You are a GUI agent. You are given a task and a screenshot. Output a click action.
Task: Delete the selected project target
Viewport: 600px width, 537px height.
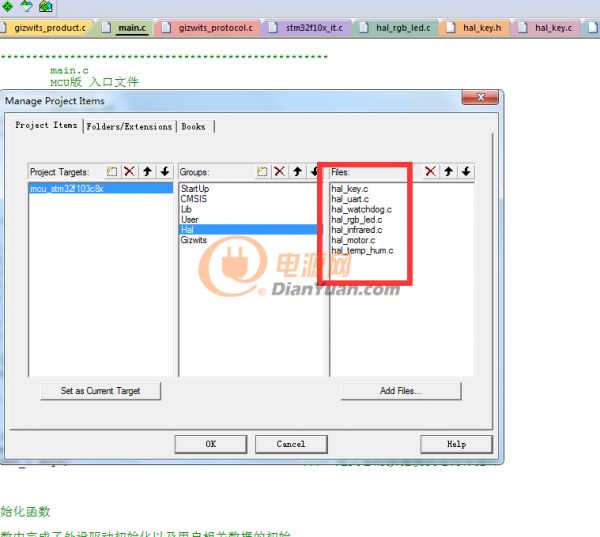pyautogui.click(x=129, y=171)
